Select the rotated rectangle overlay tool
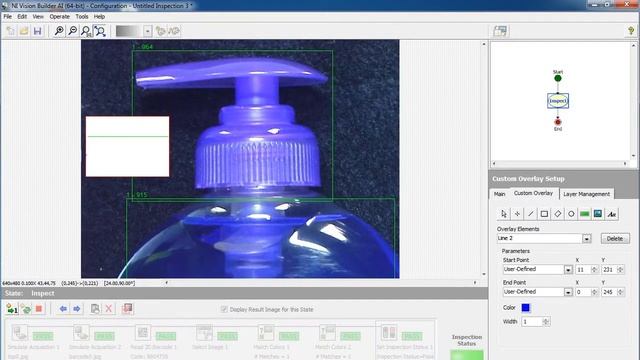 (x=558, y=214)
